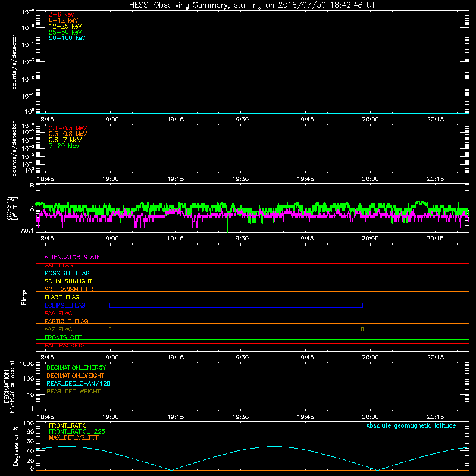Click the A0.1 tick label on the GOES axis
Image resolution: width=476 pixels, height=476 pixels.
(27, 230)
